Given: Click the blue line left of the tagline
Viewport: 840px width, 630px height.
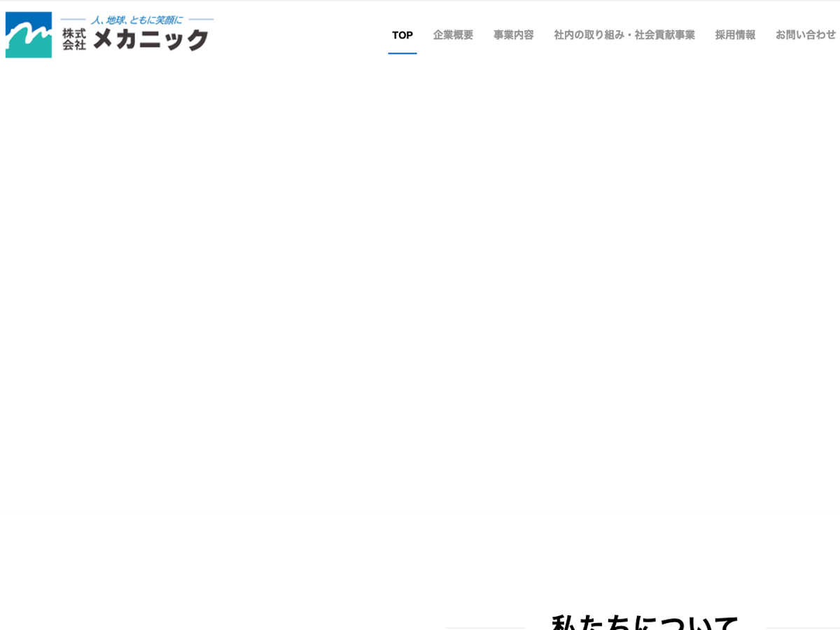Looking at the screenshot, I should coord(73,20).
